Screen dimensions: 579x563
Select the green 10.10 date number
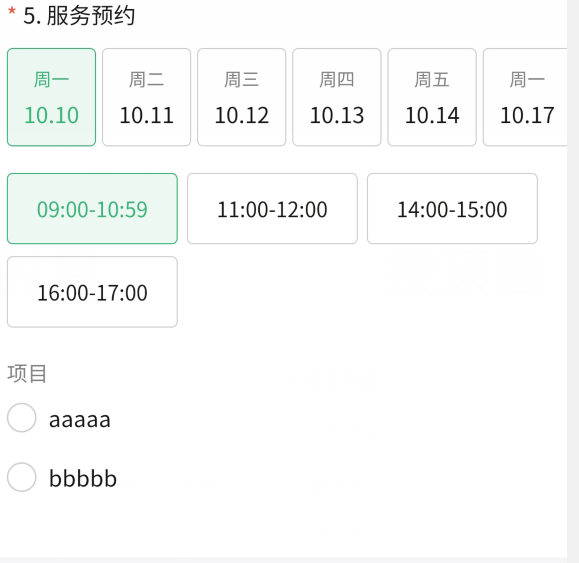[51, 115]
